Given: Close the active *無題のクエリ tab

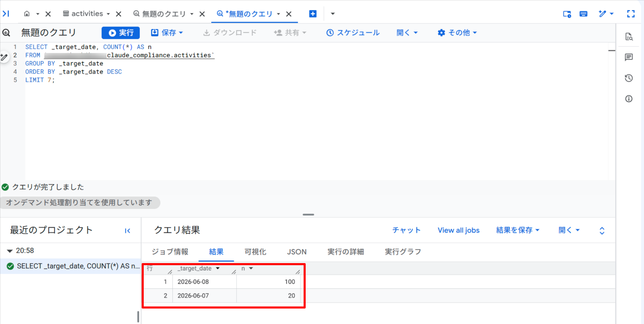Looking at the screenshot, I should 289,14.
